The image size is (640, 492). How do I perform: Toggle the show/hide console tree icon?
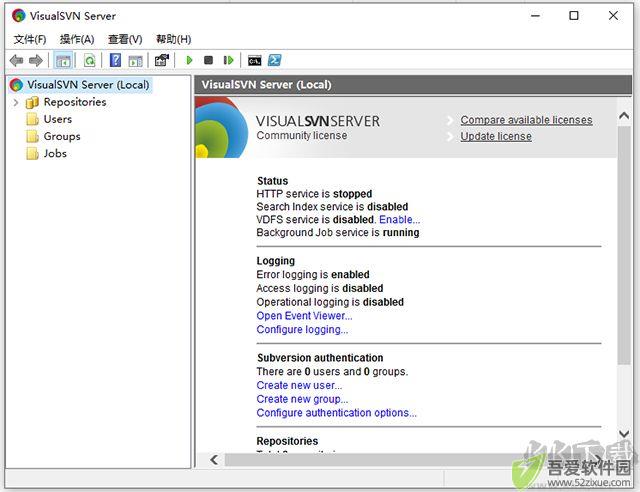tap(63, 61)
